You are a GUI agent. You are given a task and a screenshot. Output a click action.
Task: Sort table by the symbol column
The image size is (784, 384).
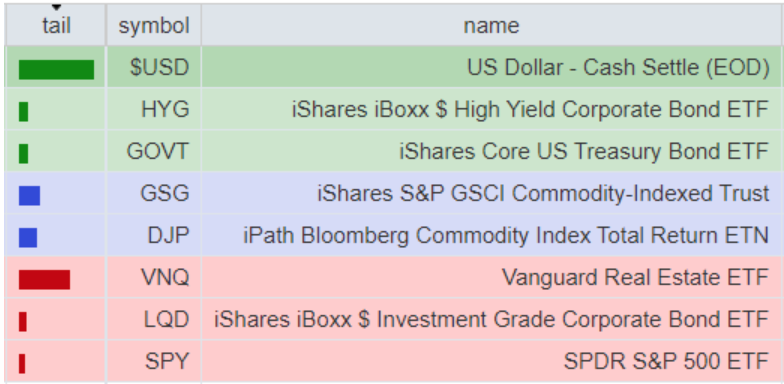tap(154, 26)
